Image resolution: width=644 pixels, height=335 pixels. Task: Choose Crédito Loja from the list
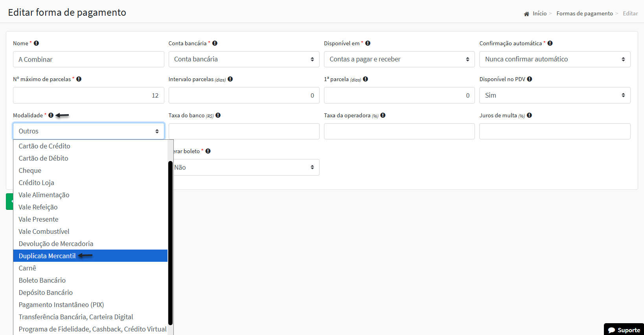(90, 183)
